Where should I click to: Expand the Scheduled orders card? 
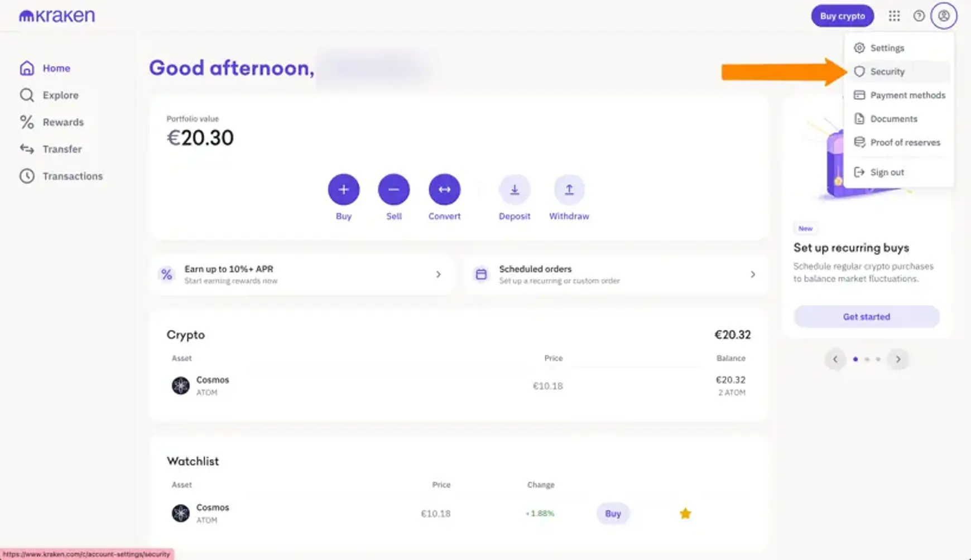(x=753, y=274)
